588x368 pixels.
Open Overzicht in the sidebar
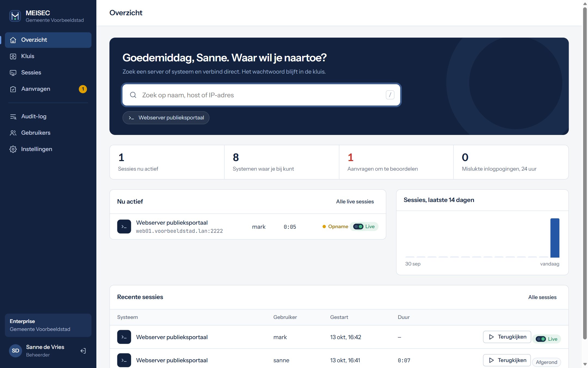[x=48, y=40]
